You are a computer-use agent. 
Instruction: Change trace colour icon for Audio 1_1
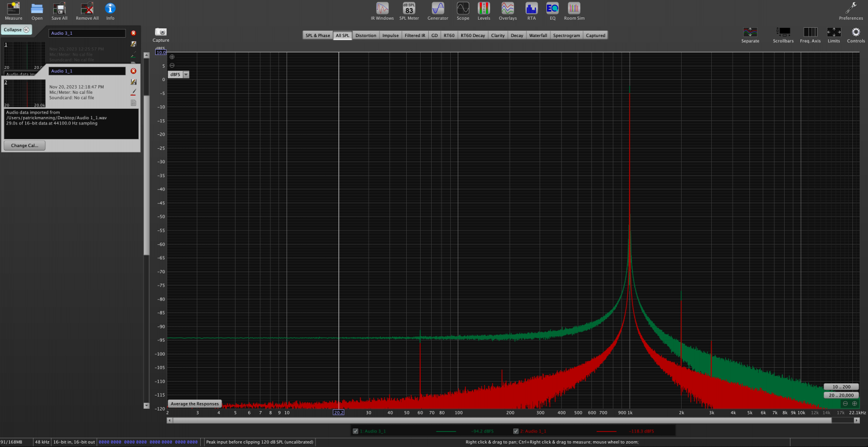134,91
